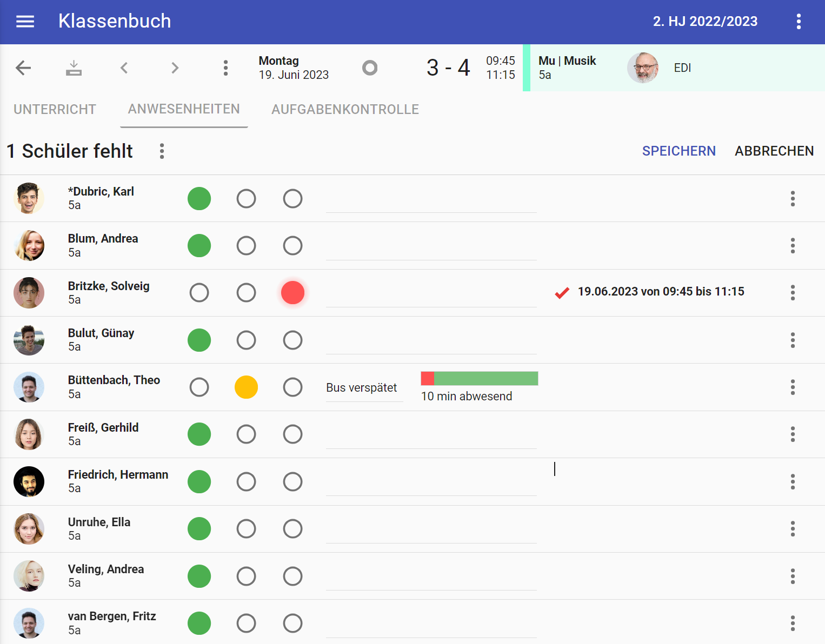
Task: Click ABBRECHEN to cancel changes
Action: tap(774, 151)
